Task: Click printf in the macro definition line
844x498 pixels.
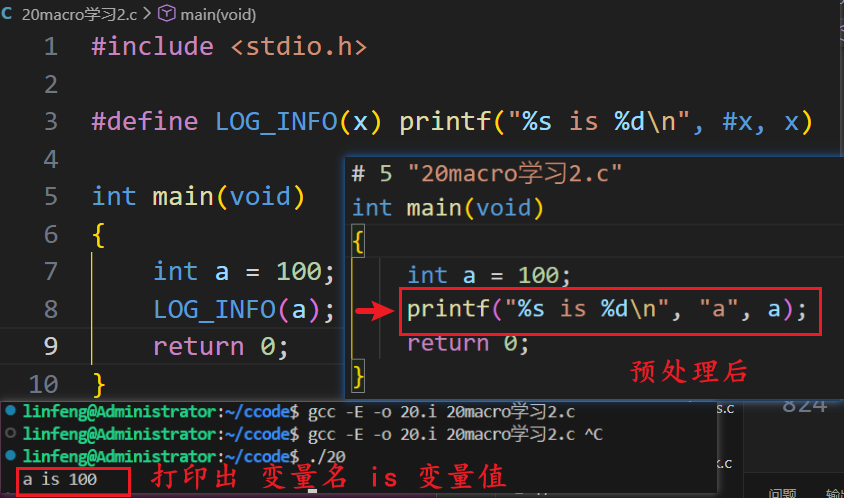Action: (x=445, y=122)
